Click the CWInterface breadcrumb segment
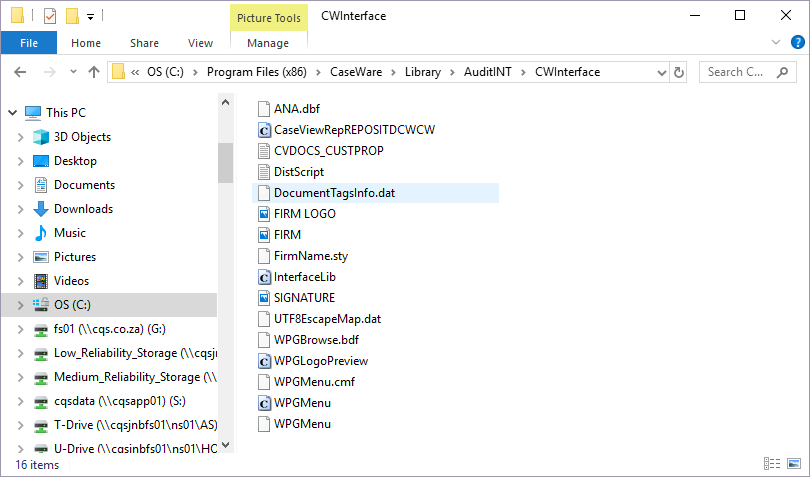Viewport: 810px width, 477px height. (x=567, y=72)
